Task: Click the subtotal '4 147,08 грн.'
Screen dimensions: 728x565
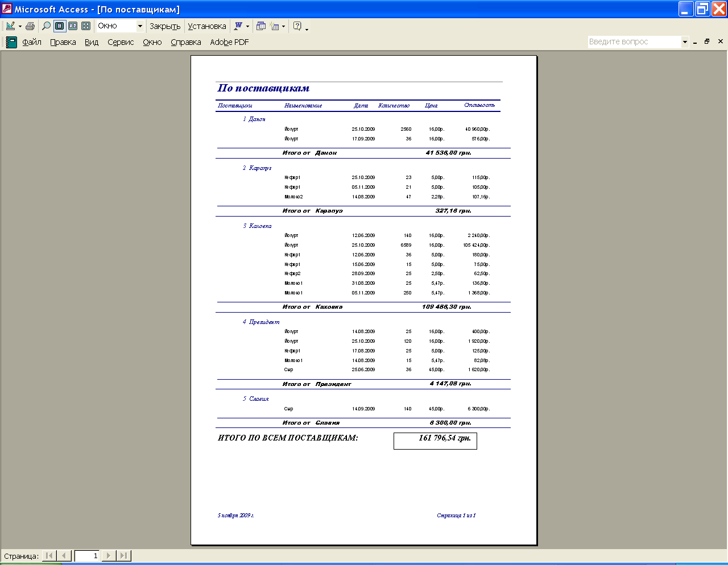Action: [451, 384]
